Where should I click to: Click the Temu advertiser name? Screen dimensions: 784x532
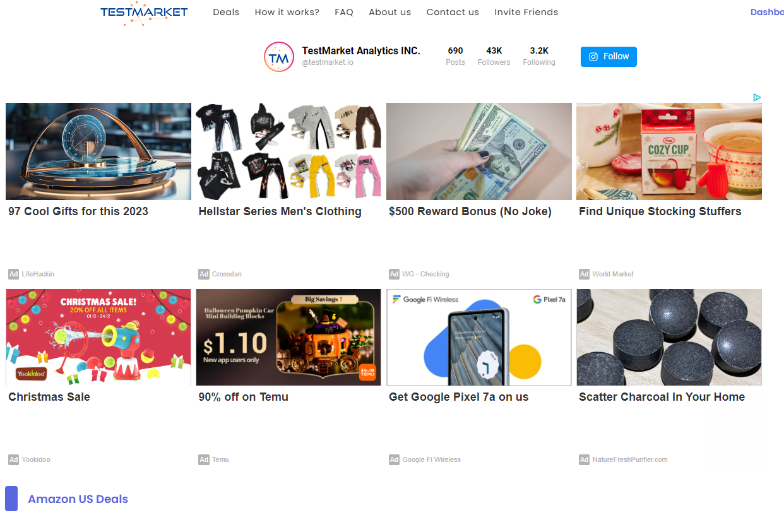coord(221,459)
